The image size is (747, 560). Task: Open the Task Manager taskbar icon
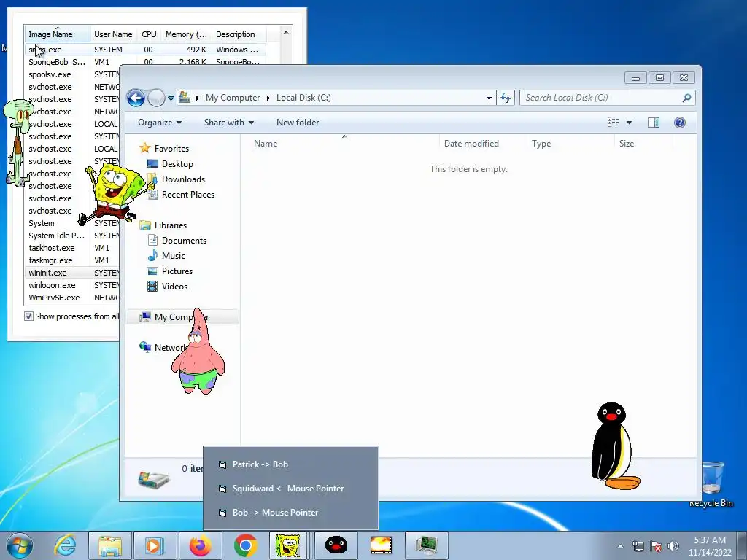click(426, 545)
